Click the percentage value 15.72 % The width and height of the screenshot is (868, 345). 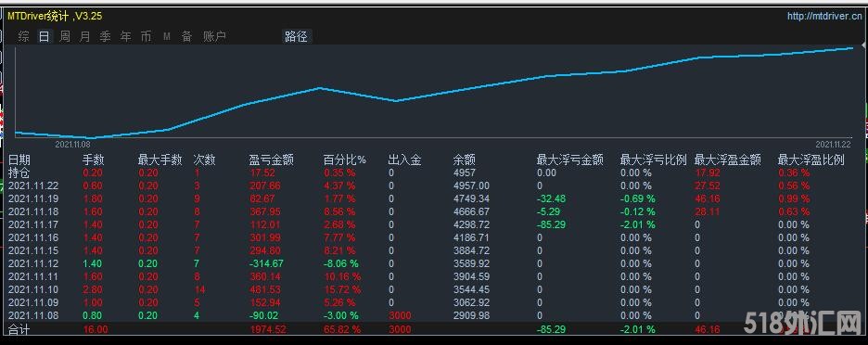tap(341, 289)
